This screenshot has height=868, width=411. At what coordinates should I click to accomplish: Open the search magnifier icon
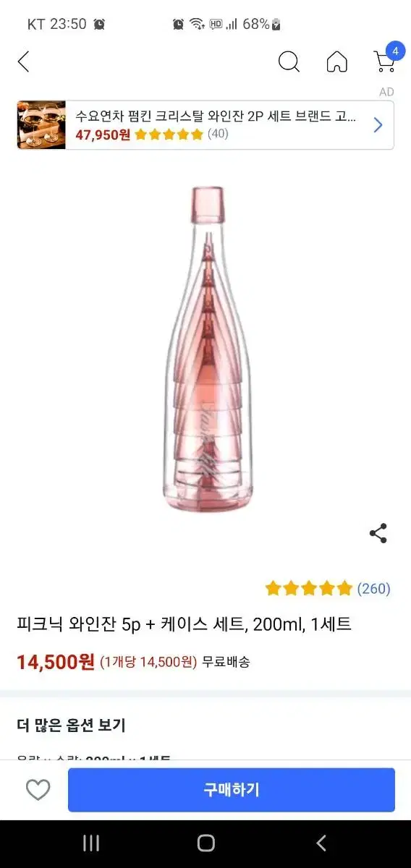point(289,62)
